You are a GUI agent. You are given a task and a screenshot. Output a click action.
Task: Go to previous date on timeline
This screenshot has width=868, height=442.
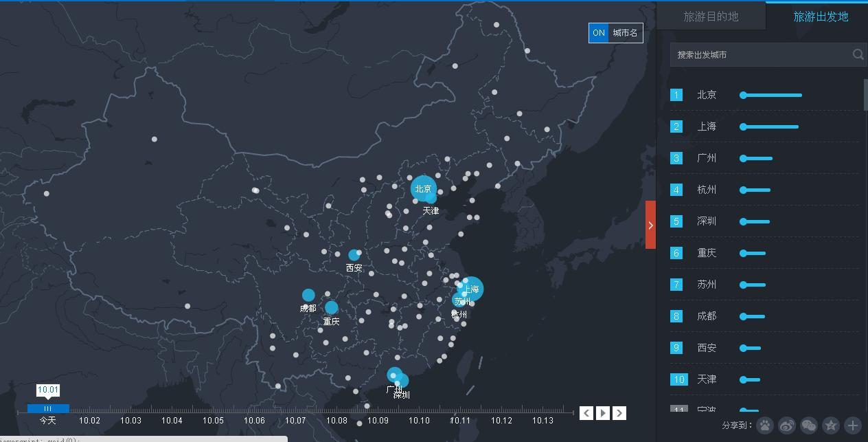pyautogui.click(x=586, y=412)
